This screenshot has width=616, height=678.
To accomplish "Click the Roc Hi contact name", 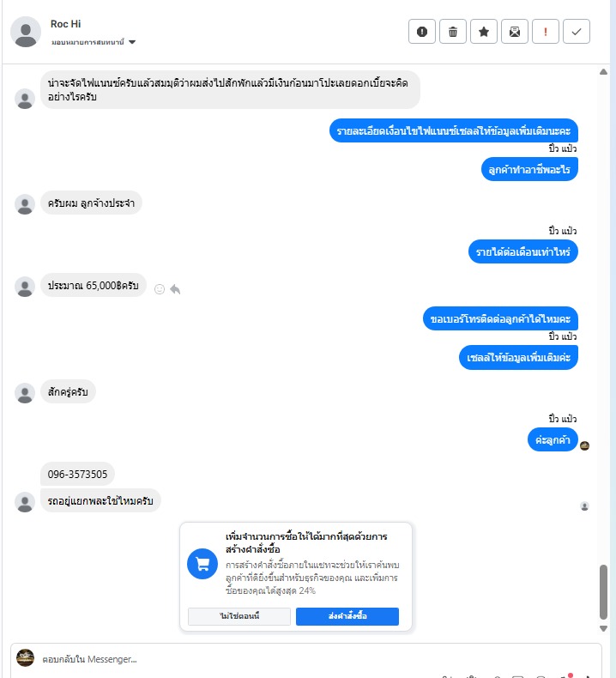I will [x=66, y=24].
